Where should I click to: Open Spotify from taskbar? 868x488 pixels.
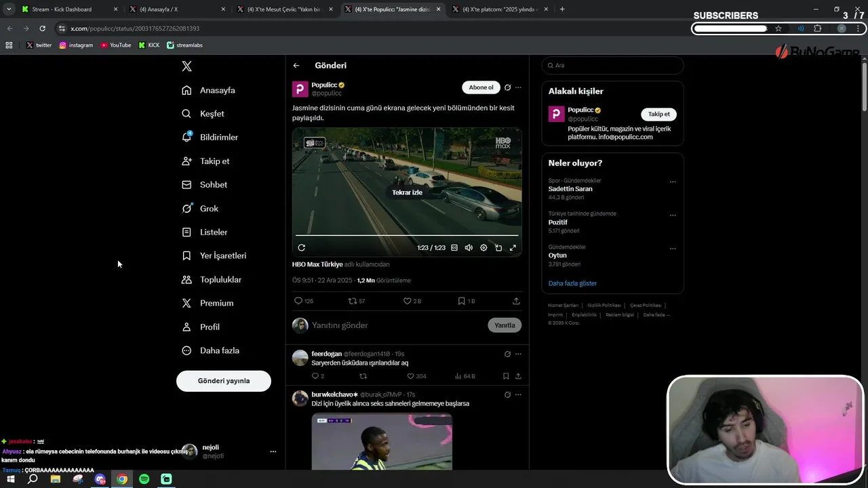(x=144, y=479)
